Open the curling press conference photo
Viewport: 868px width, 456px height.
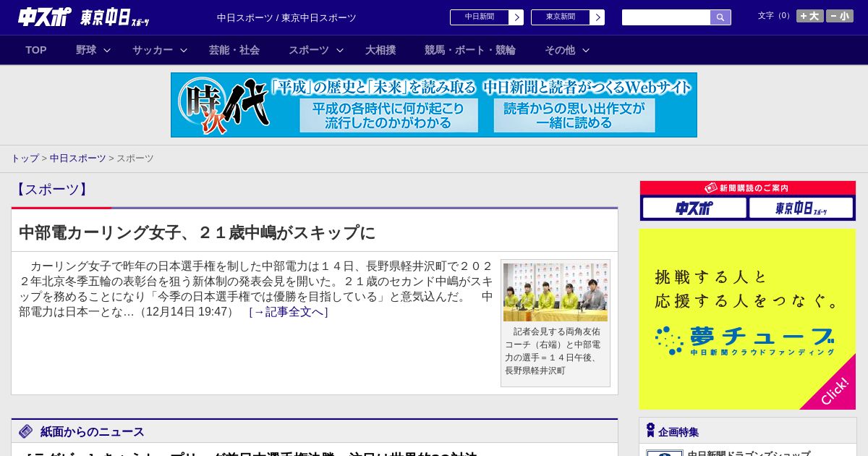tap(556, 292)
